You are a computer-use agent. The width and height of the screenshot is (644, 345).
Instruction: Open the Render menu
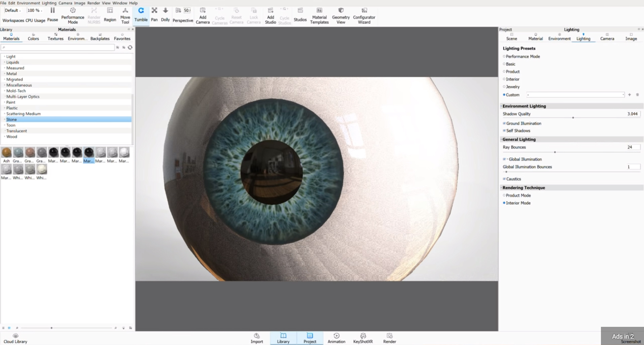click(94, 3)
